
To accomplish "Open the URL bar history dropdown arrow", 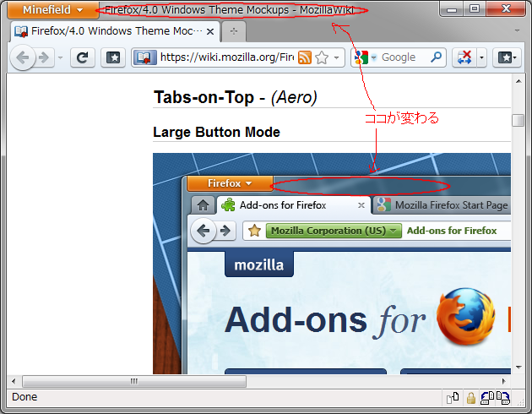I will [337, 57].
